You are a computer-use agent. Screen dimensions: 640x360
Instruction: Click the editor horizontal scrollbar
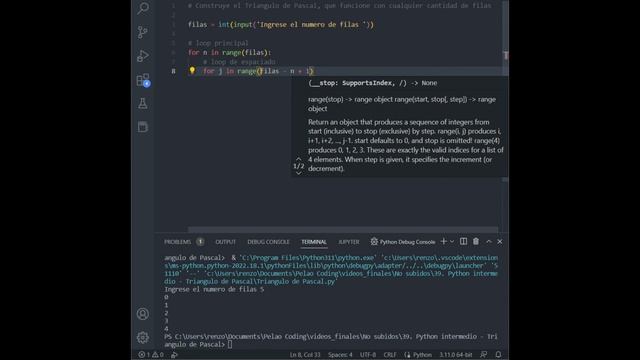[x=343, y=230]
